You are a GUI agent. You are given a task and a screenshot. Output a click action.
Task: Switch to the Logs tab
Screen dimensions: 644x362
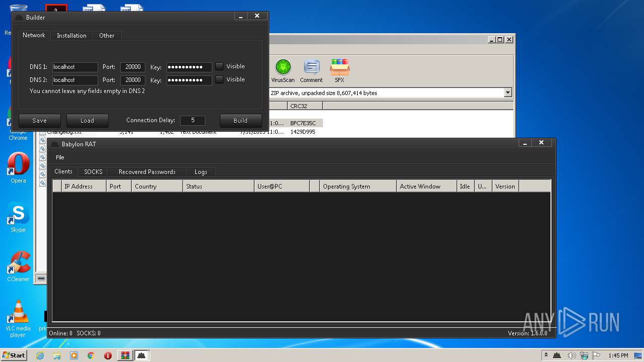point(201,171)
